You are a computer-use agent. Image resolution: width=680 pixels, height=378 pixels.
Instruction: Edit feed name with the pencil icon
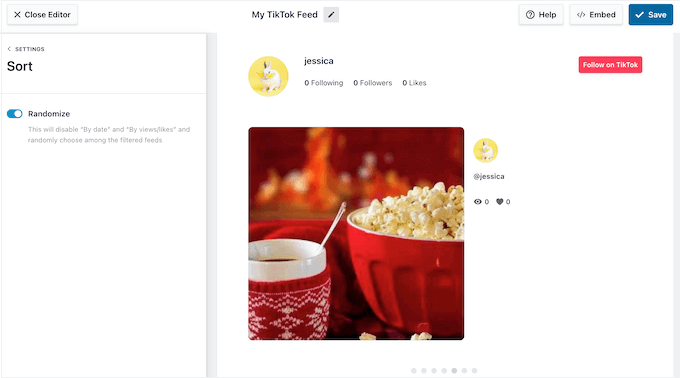331,15
